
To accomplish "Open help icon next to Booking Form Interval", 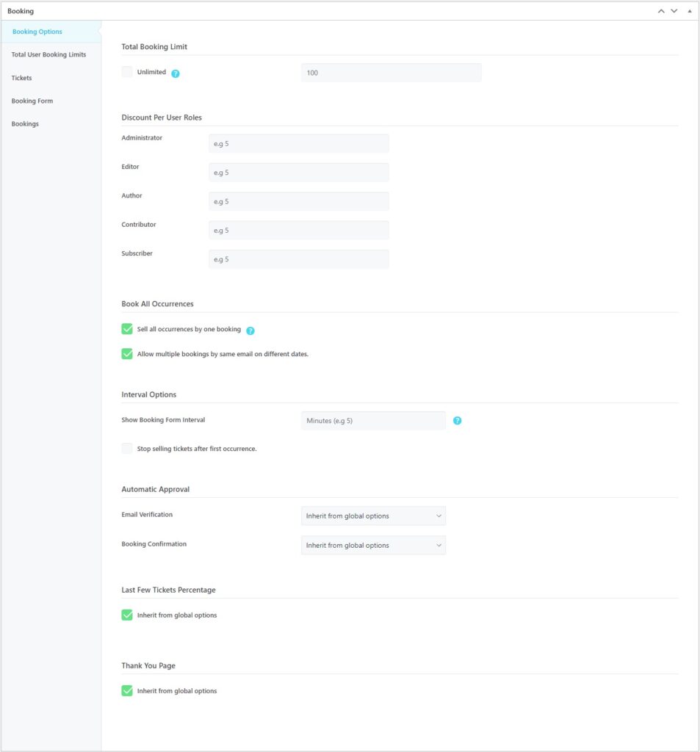I will (458, 420).
